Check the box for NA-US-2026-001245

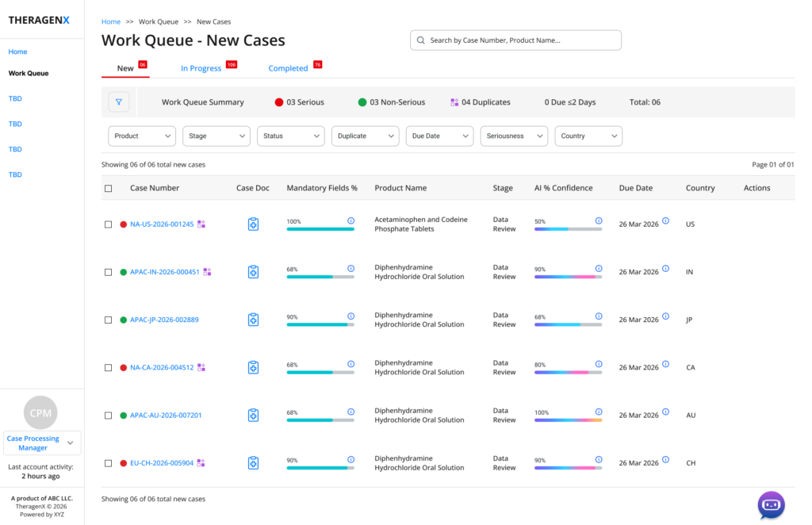(108, 224)
